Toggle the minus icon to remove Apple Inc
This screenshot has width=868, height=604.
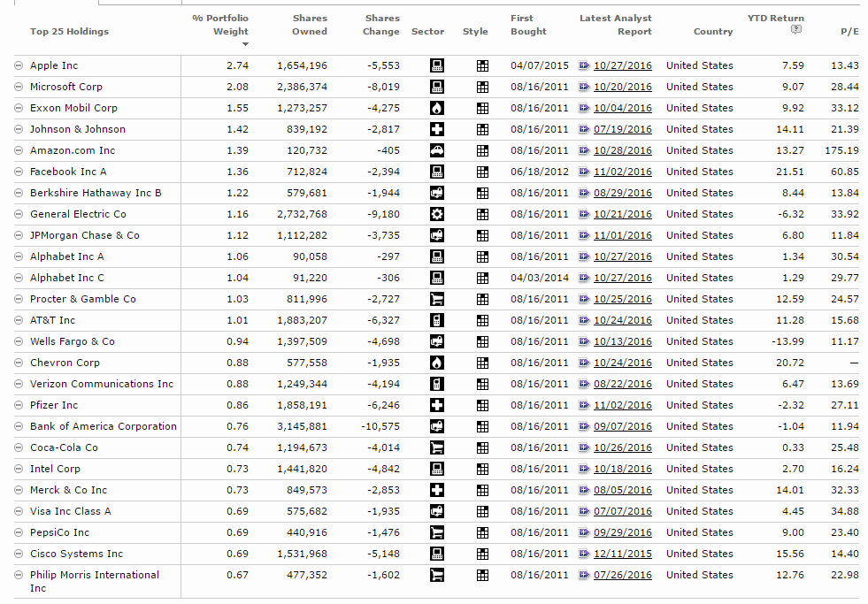(x=19, y=65)
